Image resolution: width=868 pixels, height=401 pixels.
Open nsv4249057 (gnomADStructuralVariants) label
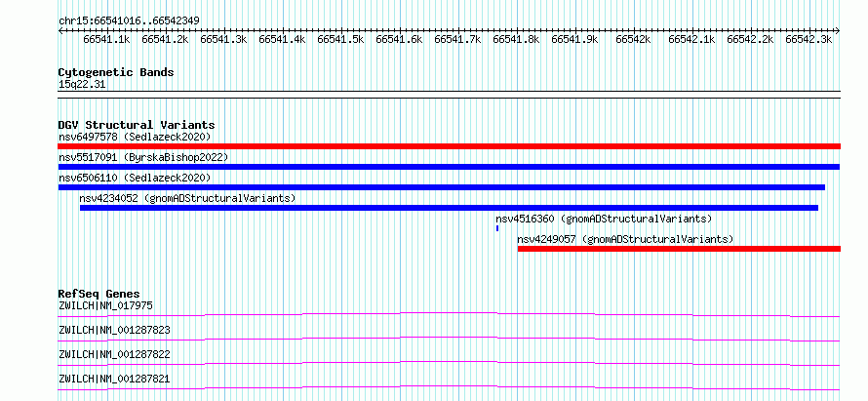(x=625, y=239)
